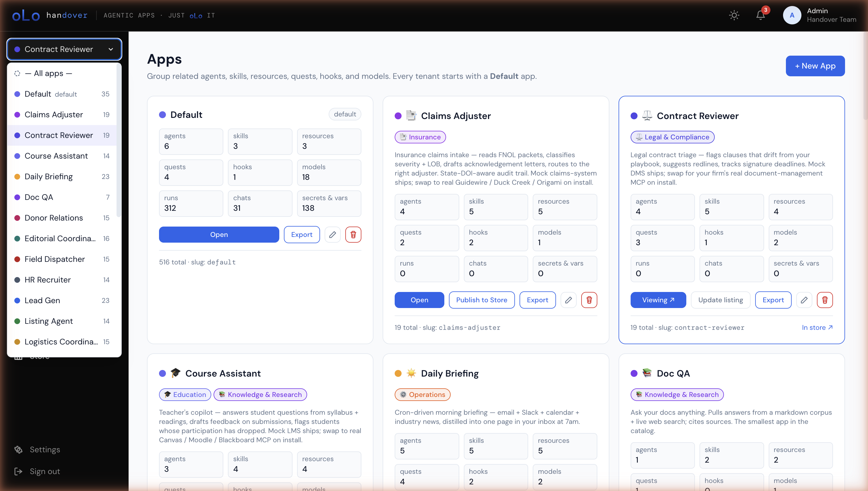The width and height of the screenshot is (868, 491).
Task: Click the runs 312 stat on Default card
Action: (x=191, y=203)
